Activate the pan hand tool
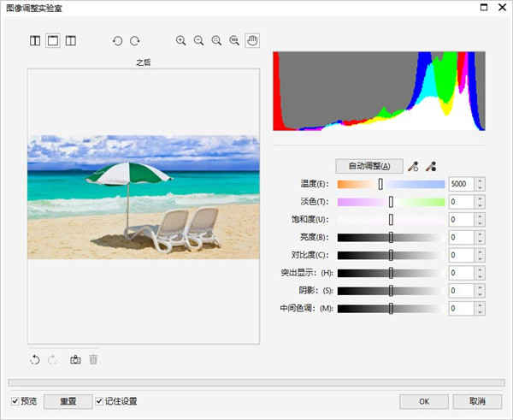513x420 pixels. [252, 40]
